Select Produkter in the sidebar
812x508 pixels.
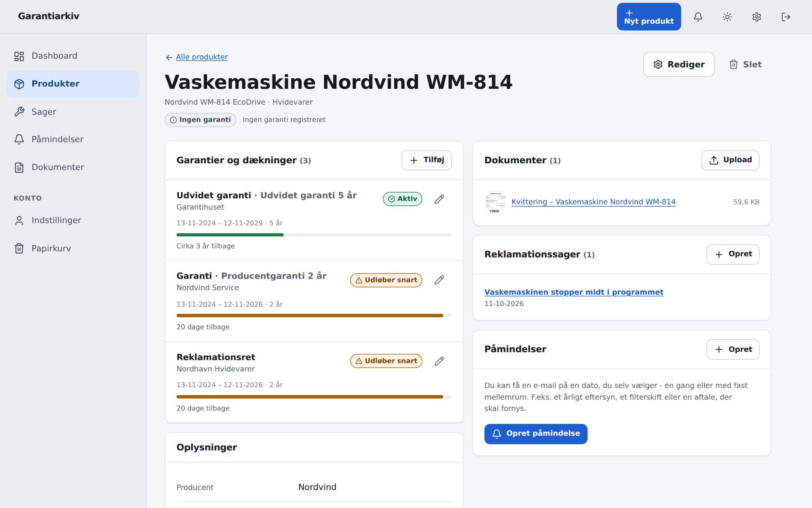point(73,84)
